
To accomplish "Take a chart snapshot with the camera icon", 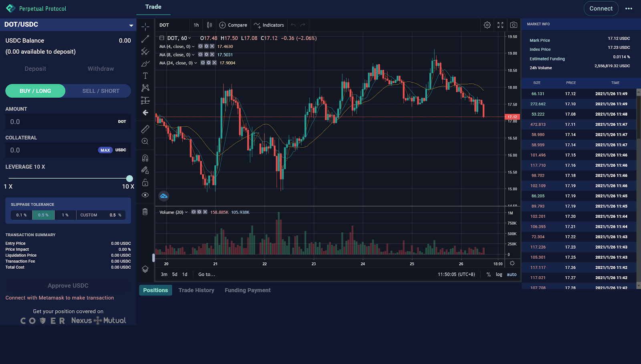I will pos(513,24).
